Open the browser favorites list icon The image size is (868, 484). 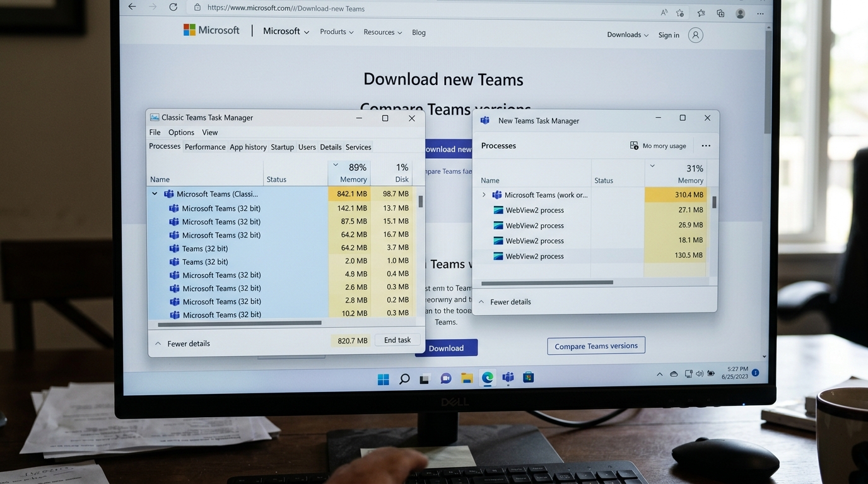point(701,13)
